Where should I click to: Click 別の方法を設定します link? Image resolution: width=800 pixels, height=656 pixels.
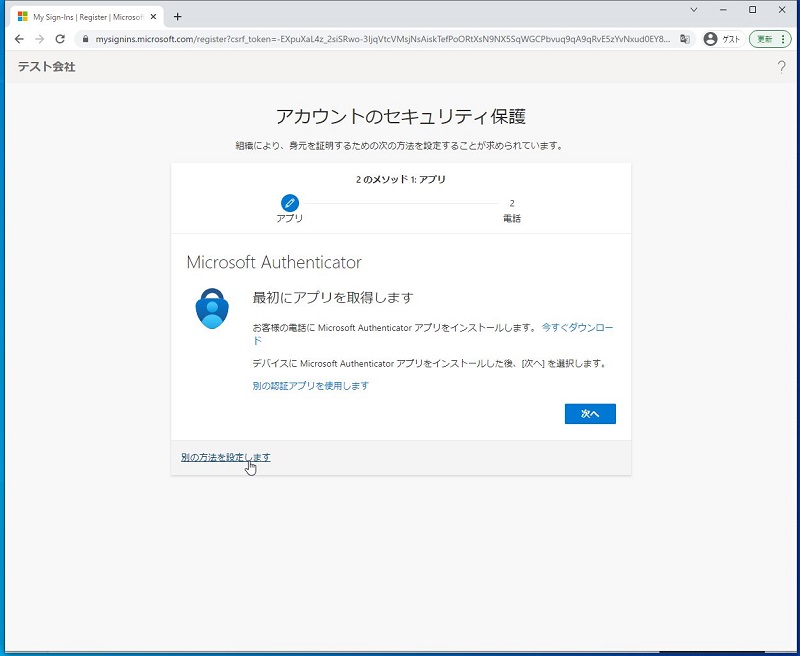click(226, 457)
